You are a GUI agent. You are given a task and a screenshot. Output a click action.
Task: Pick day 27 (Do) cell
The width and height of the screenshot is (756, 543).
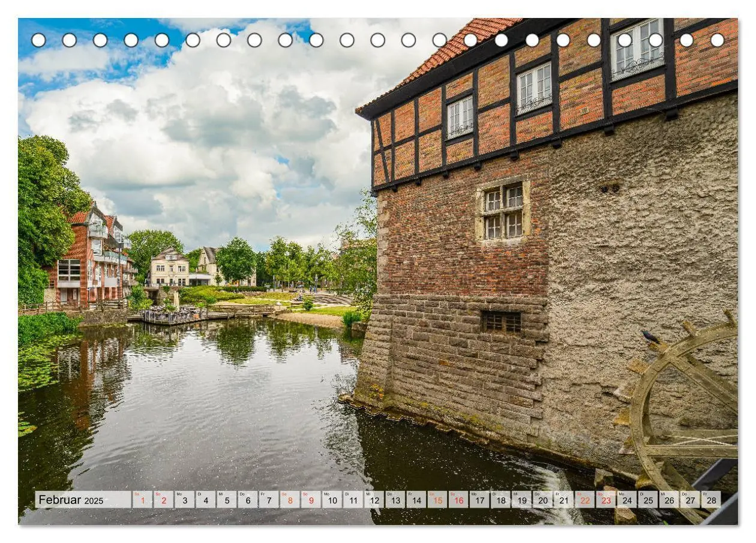pos(689,499)
